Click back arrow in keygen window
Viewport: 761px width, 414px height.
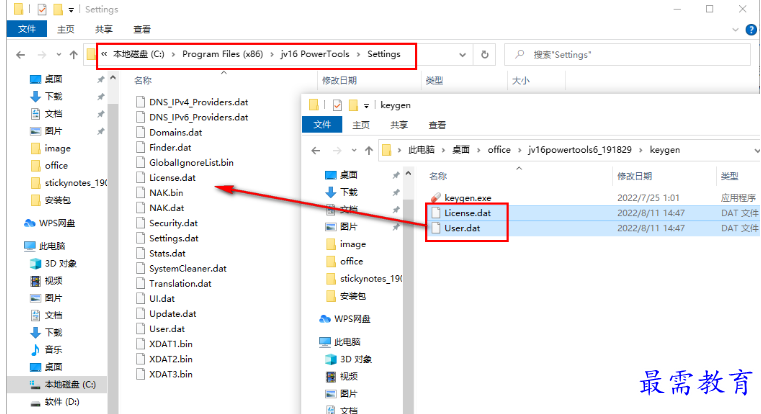pyautogui.click(x=316, y=150)
